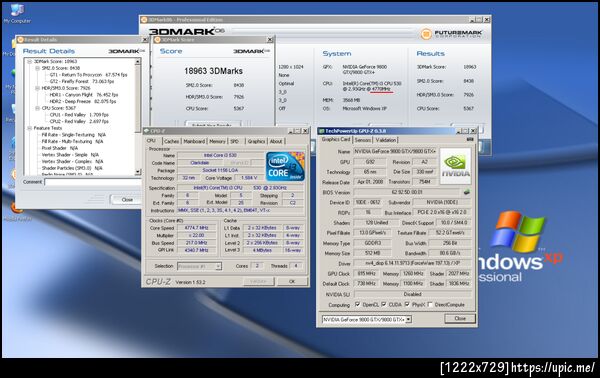This screenshot has width=600, height=378.
Task: Click the Core Voltage 1.584 V value
Action: point(249,178)
